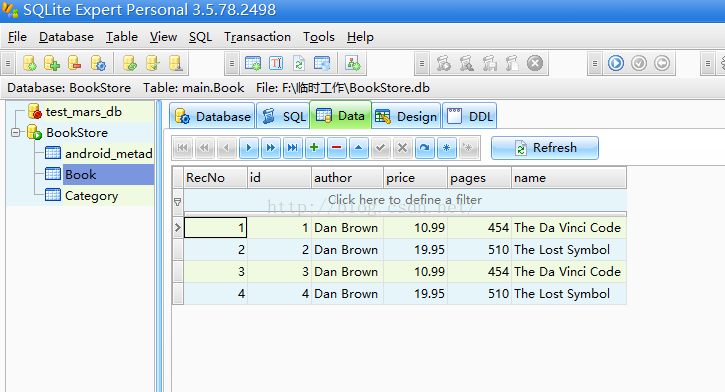725x392 pixels.
Task: Click the Refresh button
Action: click(x=545, y=148)
